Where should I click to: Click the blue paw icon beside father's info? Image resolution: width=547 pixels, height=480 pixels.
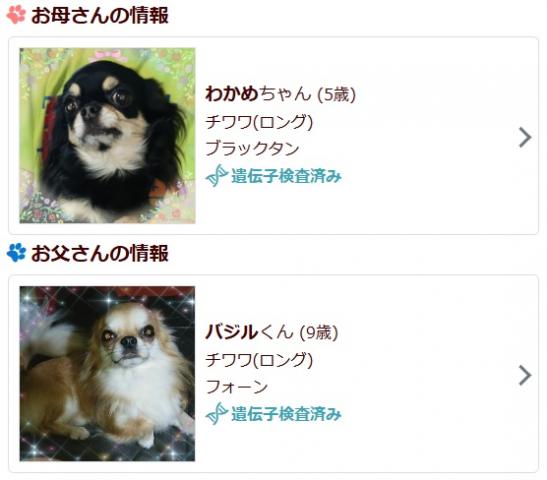pyautogui.click(x=16, y=253)
